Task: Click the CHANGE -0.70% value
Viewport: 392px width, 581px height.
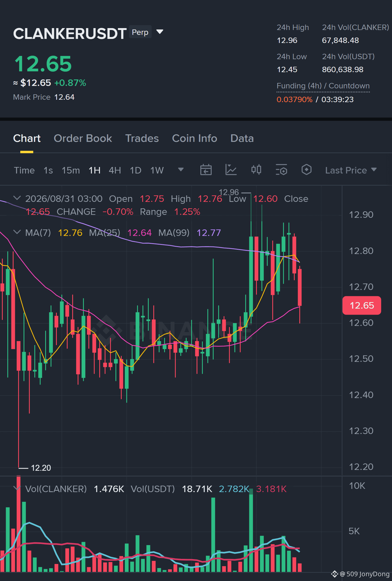Action: pos(118,212)
